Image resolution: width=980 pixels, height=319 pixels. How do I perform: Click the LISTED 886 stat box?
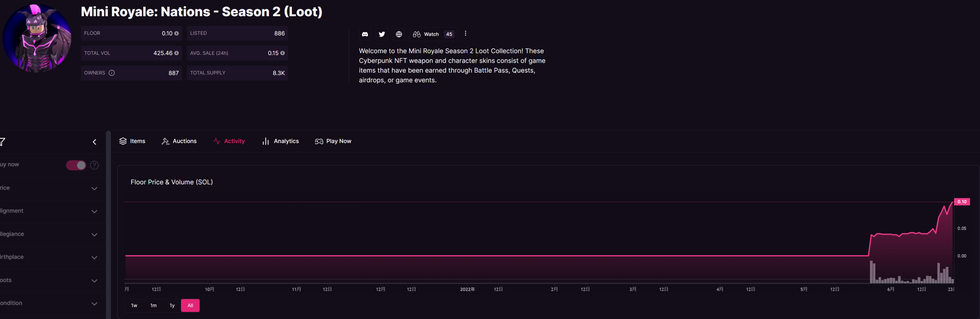click(x=237, y=34)
